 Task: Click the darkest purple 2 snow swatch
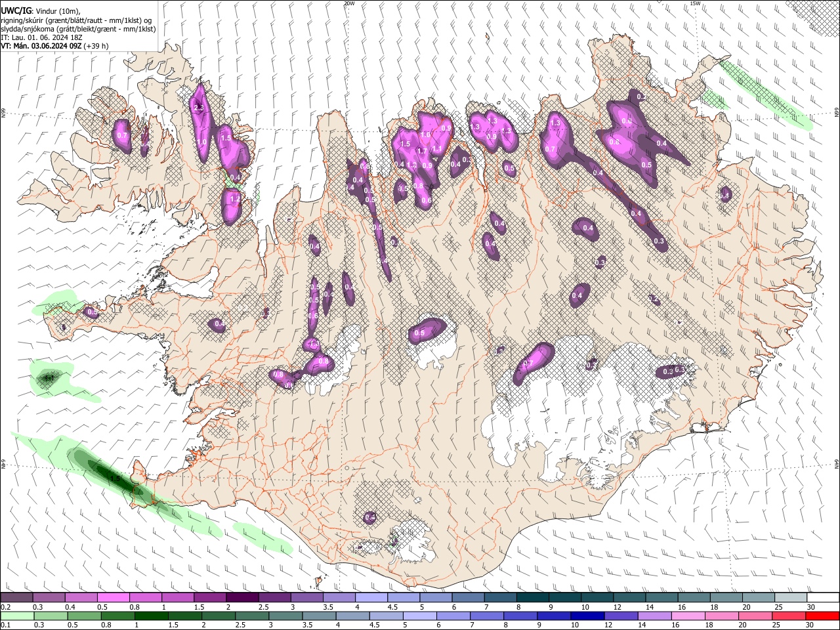242,598
